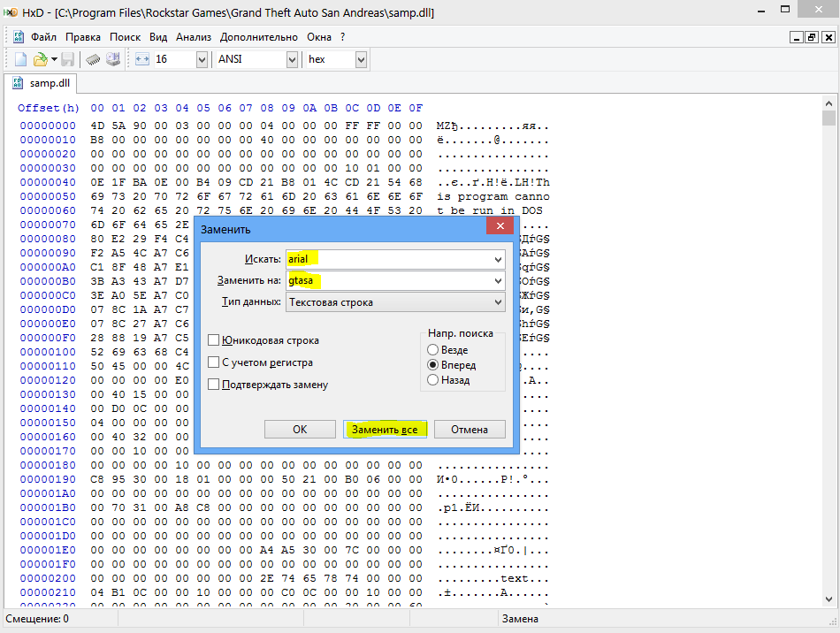Click the B8 byte in row 00000010
This screenshot has width=840, height=633.
(97, 140)
